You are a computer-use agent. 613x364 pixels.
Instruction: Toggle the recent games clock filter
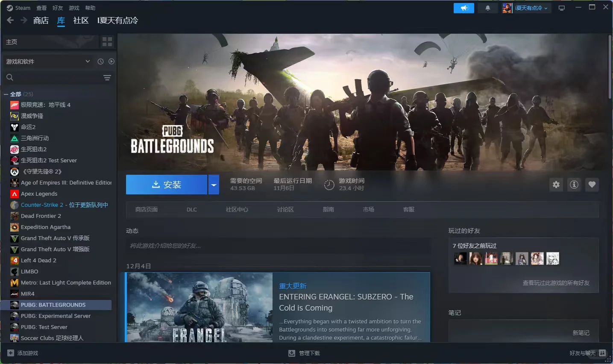coord(100,61)
